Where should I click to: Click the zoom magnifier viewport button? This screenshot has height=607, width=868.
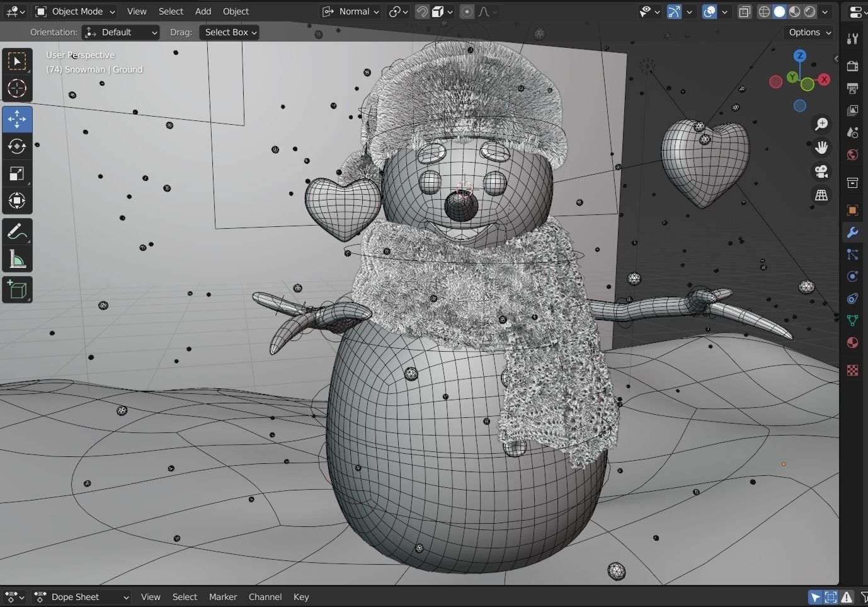coord(821,124)
